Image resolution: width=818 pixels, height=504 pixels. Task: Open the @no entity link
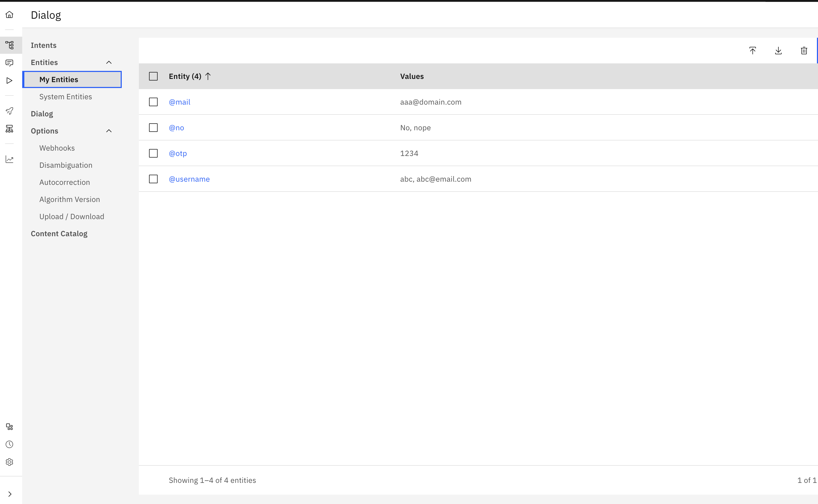point(176,128)
